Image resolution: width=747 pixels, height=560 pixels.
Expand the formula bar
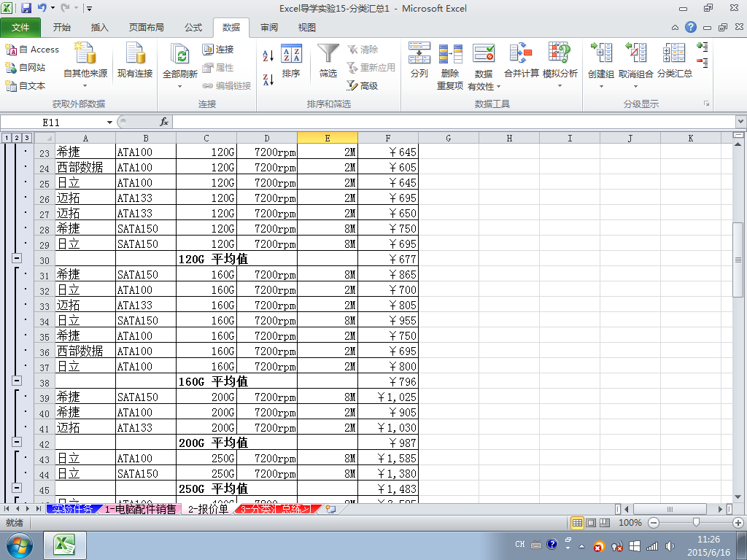tap(741, 122)
